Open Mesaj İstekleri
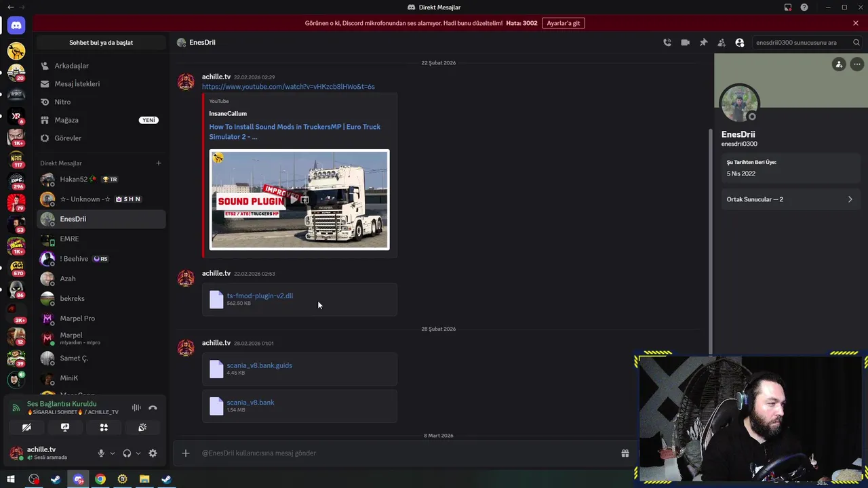This screenshot has height=488, width=868. pyautogui.click(x=101, y=84)
